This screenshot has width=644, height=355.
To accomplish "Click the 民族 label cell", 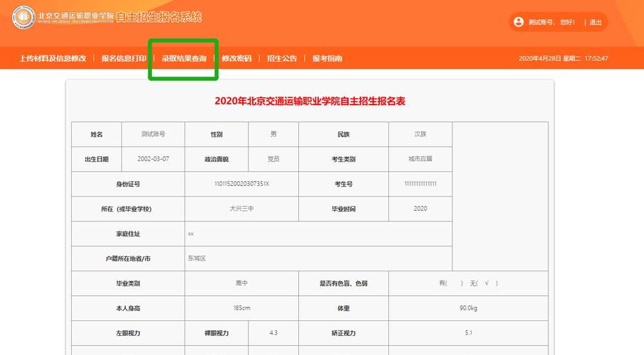I will (344, 134).
